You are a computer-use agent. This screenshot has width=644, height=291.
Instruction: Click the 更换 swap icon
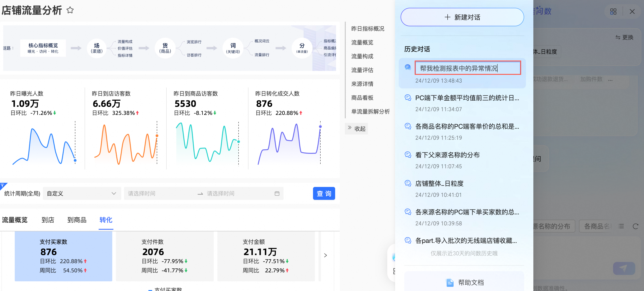618,37
